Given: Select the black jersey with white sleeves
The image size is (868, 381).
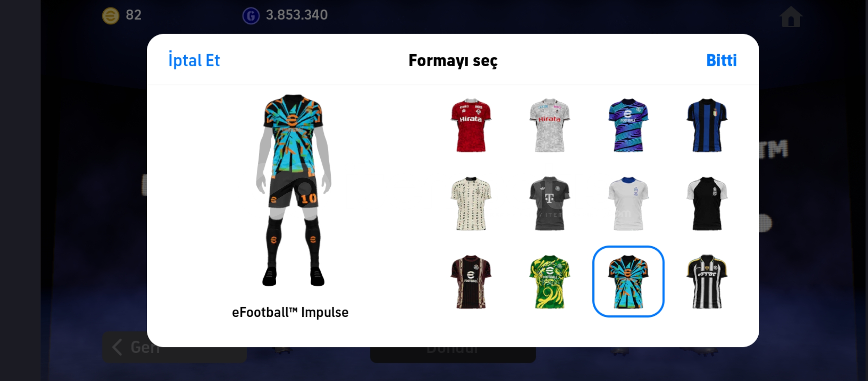Looking at the screenshot, I should pos(707,204).
